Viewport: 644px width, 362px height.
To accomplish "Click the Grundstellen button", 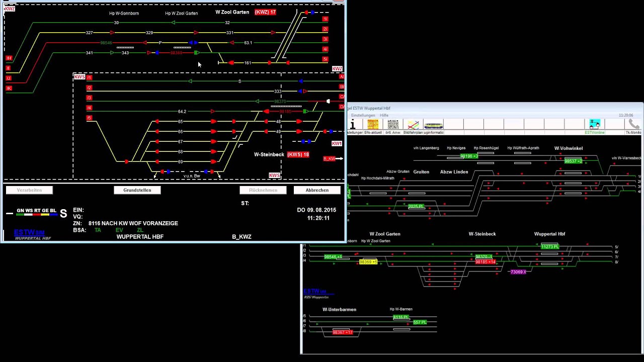I will click(x=137, y=190).
